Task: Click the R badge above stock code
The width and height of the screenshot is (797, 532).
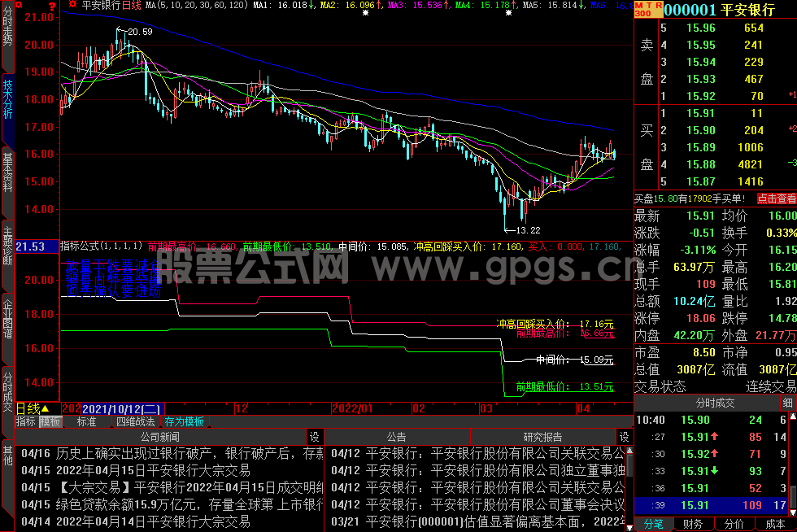Action: pos(658,5)
